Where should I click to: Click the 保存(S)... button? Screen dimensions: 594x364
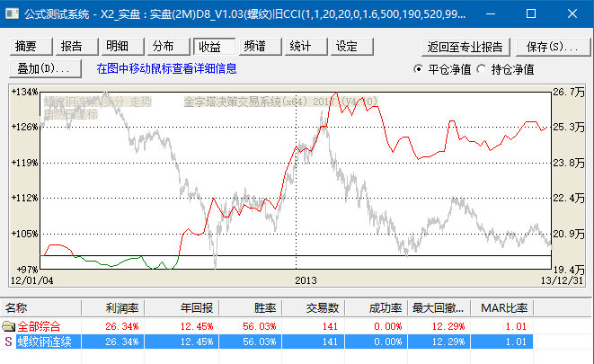[553, 47]
